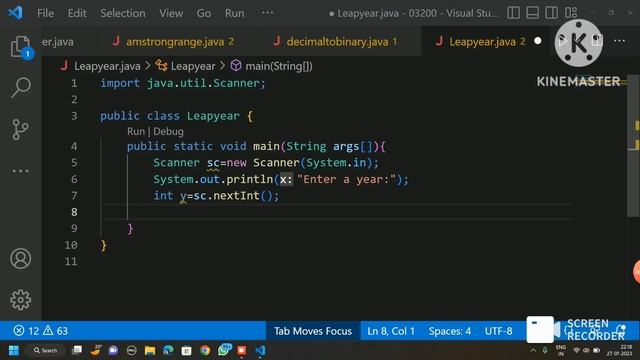Launch Microsoft Edge from taskbar
Image resolution: width=640 pixels, height=360 pixels.
(168, 350)
